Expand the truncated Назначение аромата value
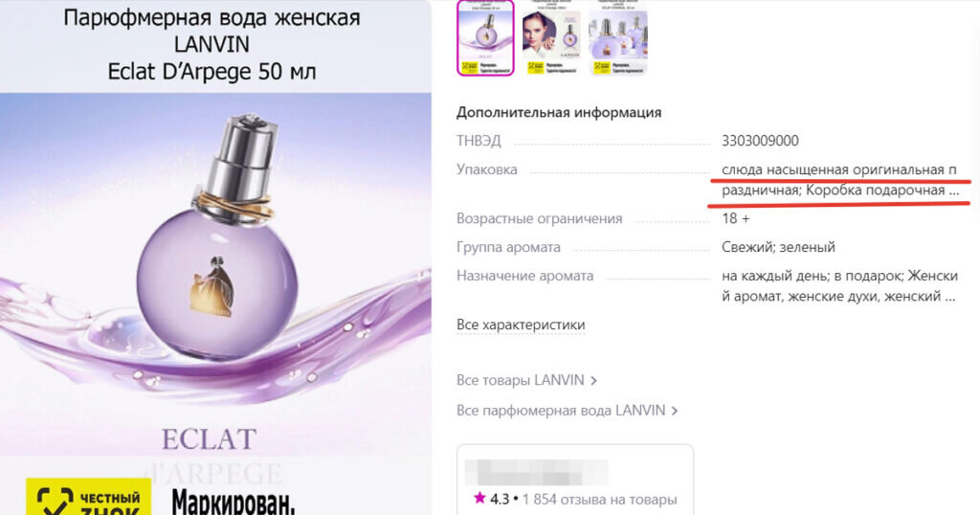 click(x=839, y=286)
